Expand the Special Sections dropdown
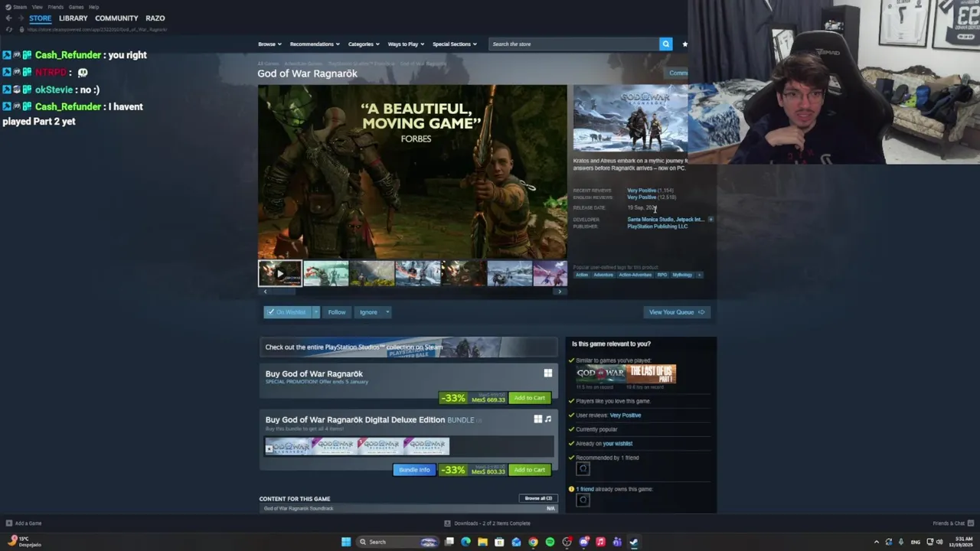Screen dimensions: 980x551 point(455,44)
